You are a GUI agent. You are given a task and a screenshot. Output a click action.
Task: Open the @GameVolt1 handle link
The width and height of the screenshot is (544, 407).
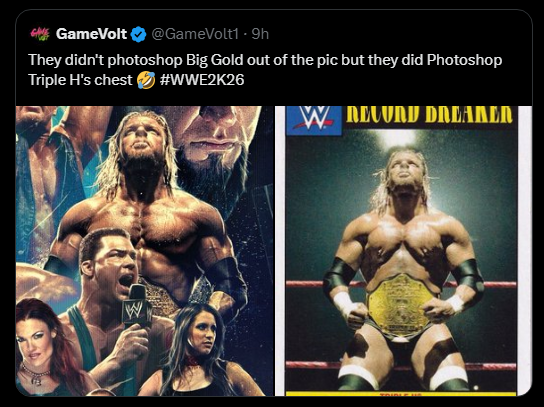[196, 34]
